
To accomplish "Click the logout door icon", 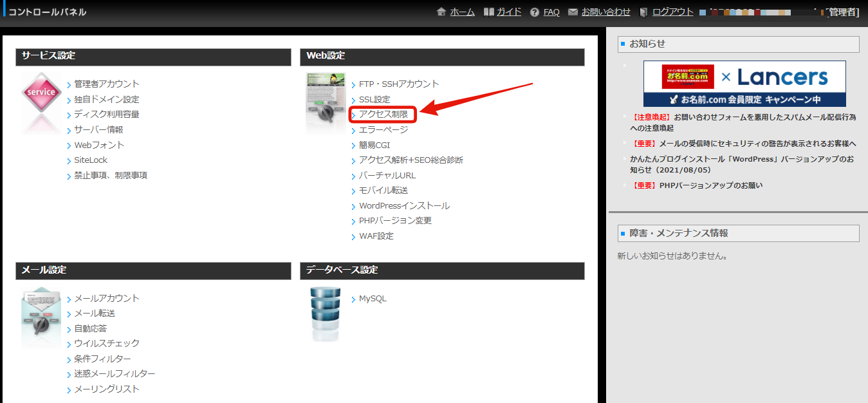I will point(643,12).
